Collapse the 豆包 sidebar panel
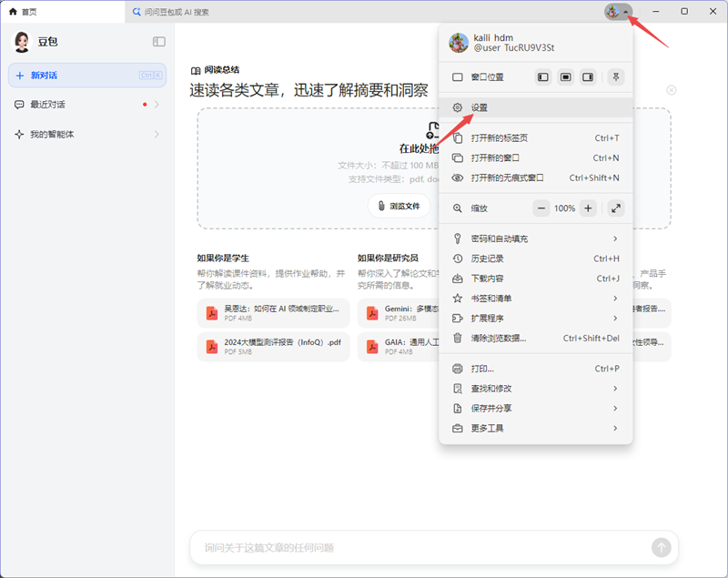 [x=158, y=41]
